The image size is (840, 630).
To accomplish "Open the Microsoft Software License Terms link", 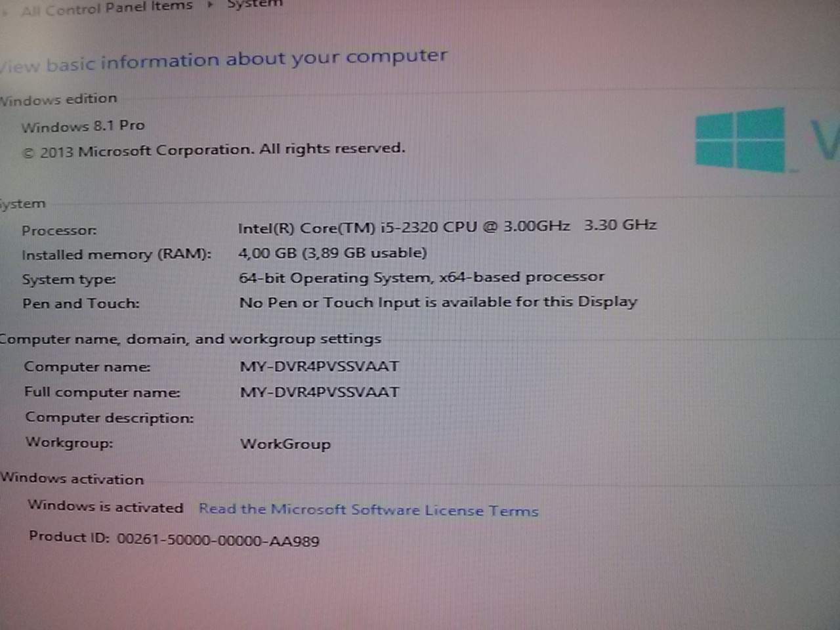I will 369,510.
